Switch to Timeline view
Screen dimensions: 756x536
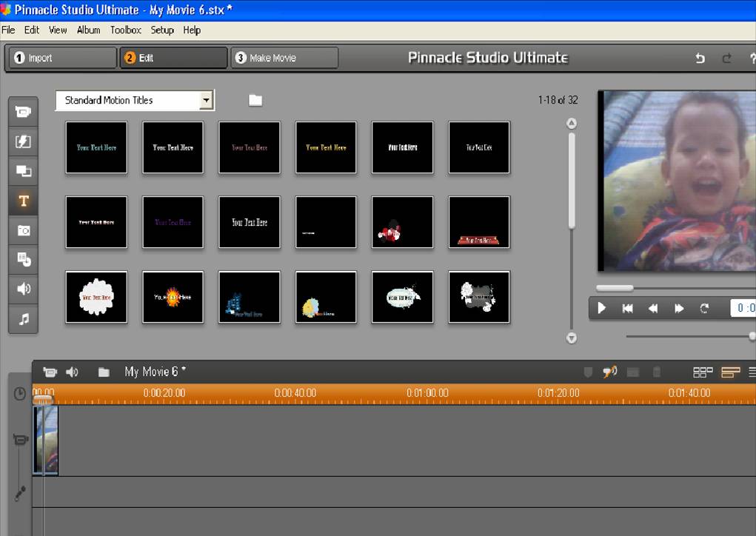click(x=730, y=372)
